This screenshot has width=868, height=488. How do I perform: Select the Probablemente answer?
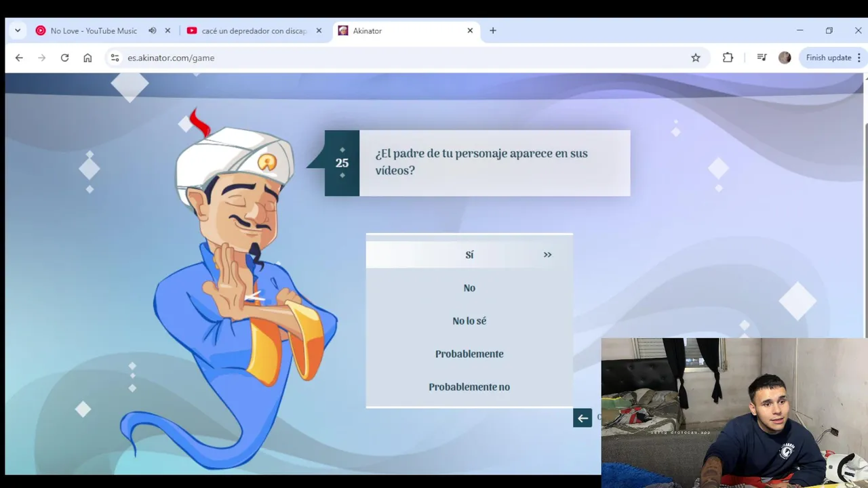pos(469,354)
